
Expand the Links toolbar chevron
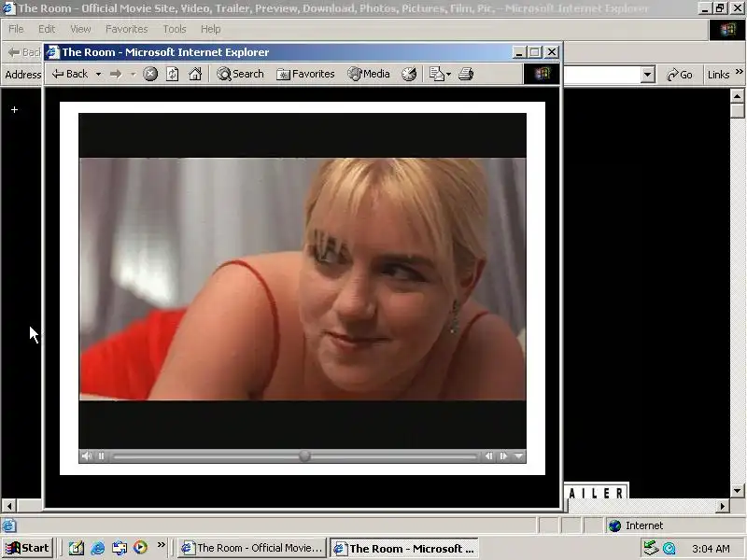739,72
